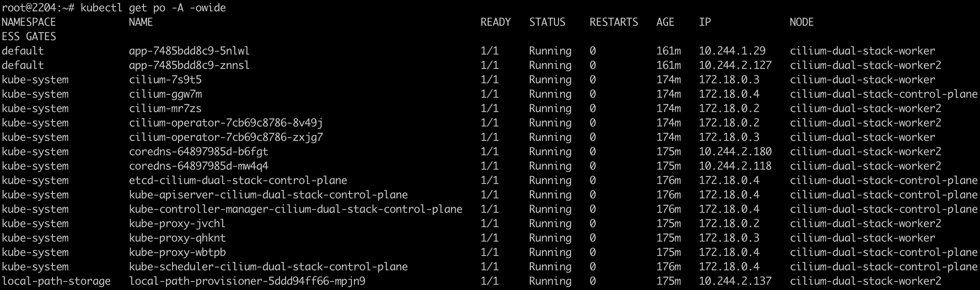Click kube-scheduler-cilium-dual-stack-control-plane pod name
The image size is (980, 290).
click(x=268, y=267)
